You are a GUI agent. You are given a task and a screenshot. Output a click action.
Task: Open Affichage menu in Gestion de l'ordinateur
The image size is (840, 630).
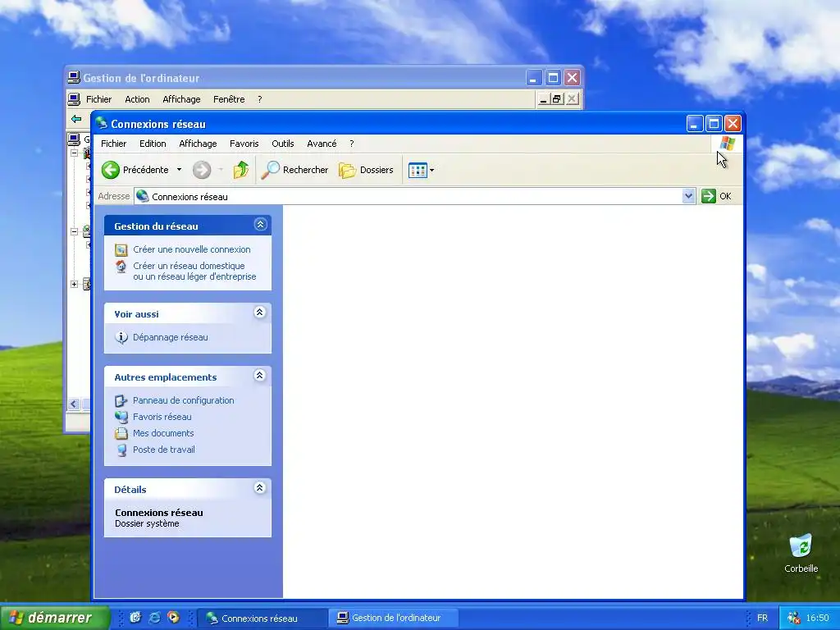pyautogui.click(x=181, y=99)
